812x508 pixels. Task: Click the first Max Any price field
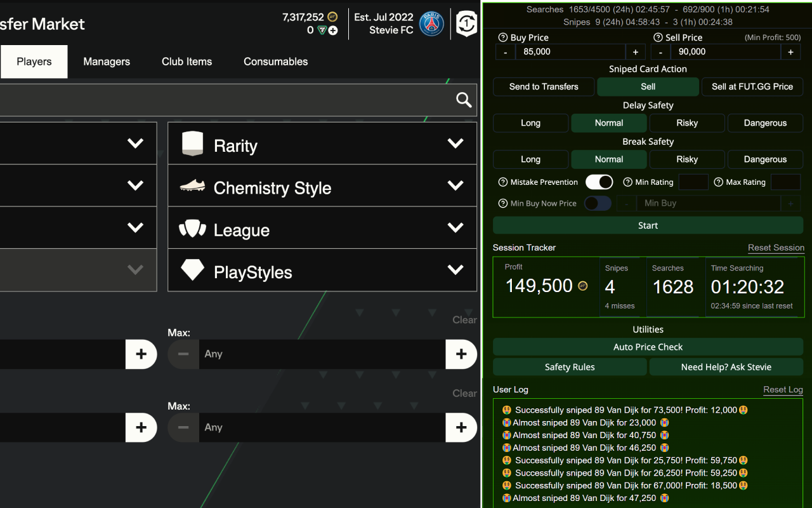click(x=322, y=354)
